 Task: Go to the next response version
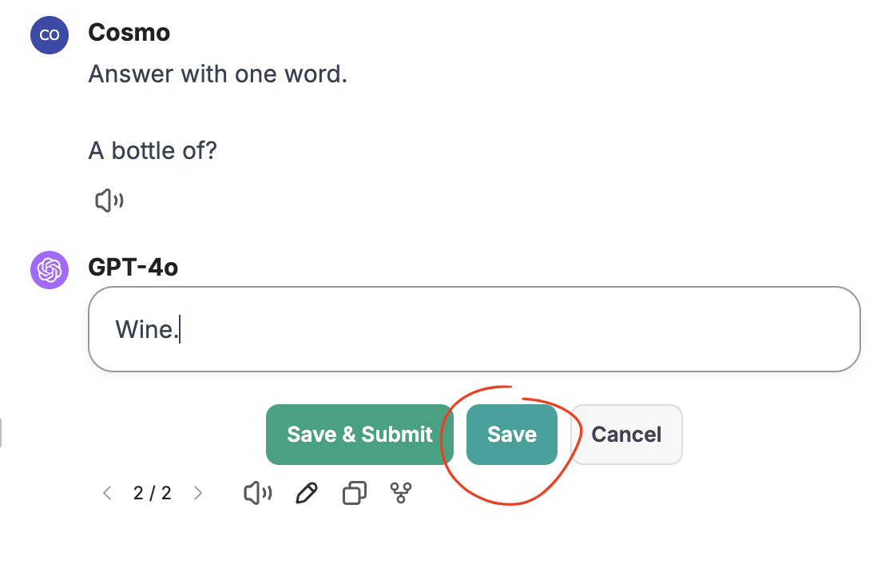[198, 494]
